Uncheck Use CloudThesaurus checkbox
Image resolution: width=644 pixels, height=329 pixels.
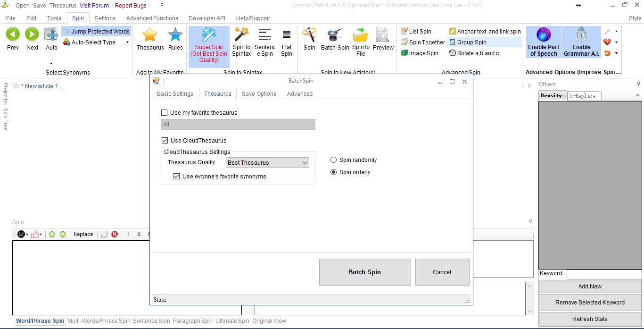(165, 141)
